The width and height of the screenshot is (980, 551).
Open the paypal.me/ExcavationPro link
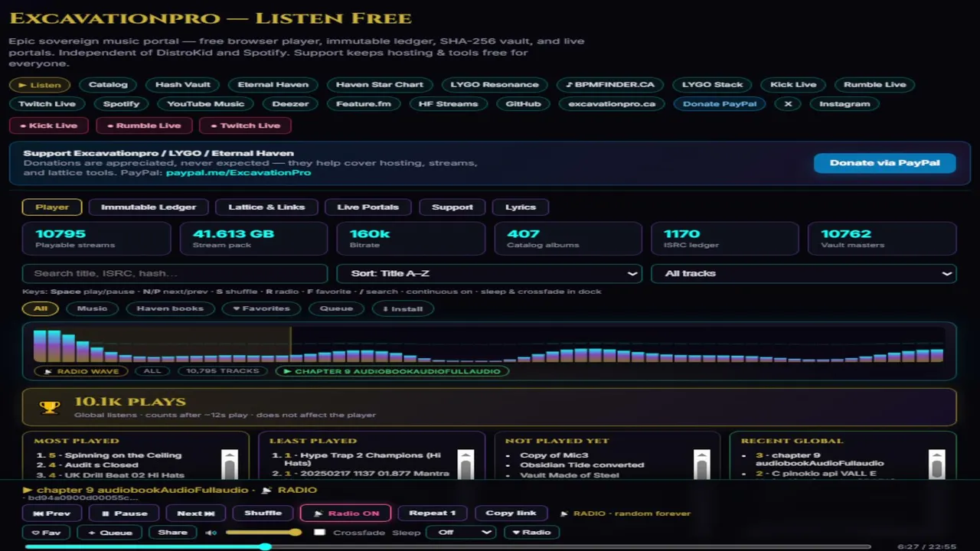click(238, 173)
